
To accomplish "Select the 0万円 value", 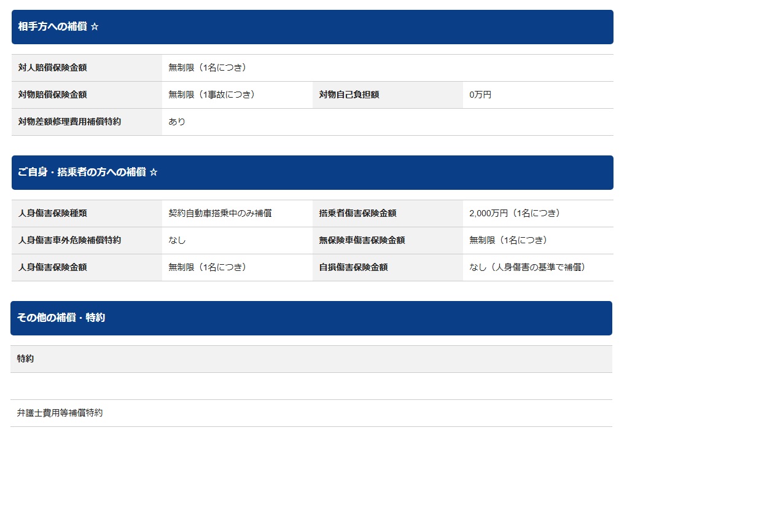I will pyautogui.click(x=480, y=95).
